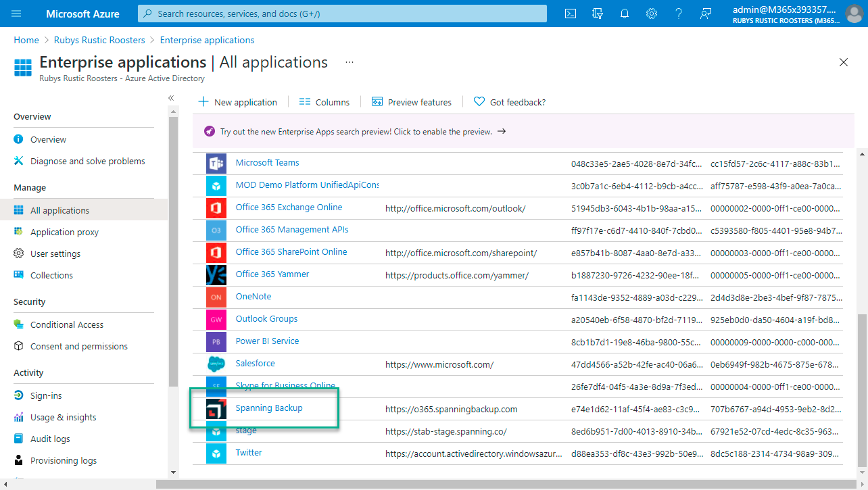Open User settings
This screenshot has width=868, height=490.
[x=55, y=253]
